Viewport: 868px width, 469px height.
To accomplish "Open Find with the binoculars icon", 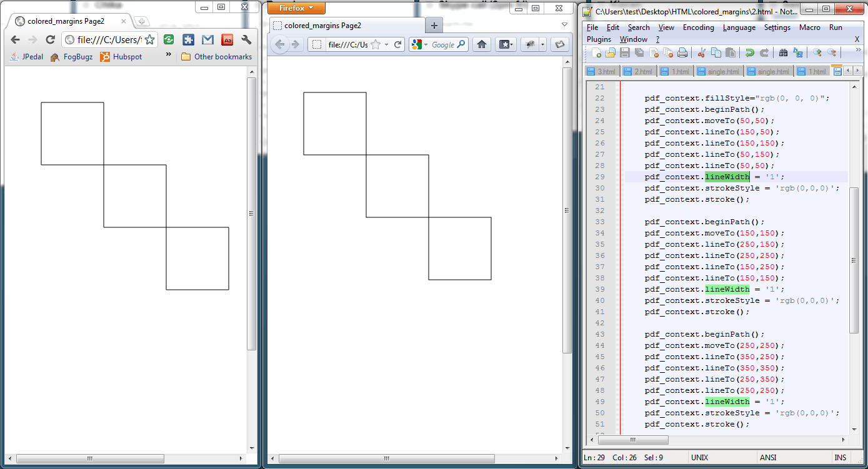I will (783, 53).
